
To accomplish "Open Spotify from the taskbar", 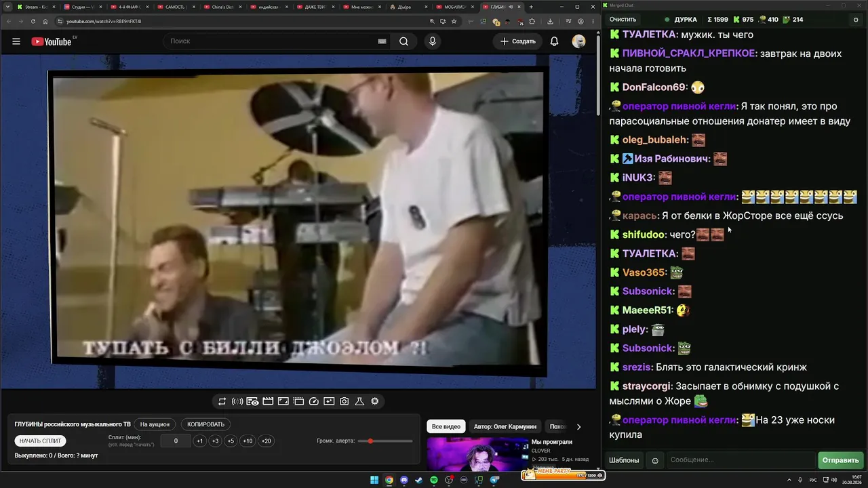I will [434, 480].
